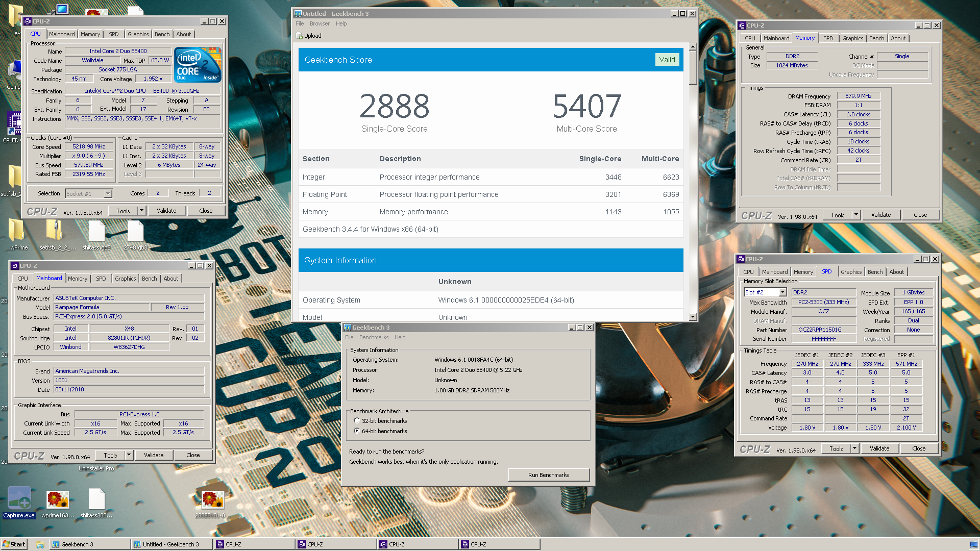Expand Tools arrow in CPU-Z CPU window
Screen dimensions: 980x551
pos(141,211)
